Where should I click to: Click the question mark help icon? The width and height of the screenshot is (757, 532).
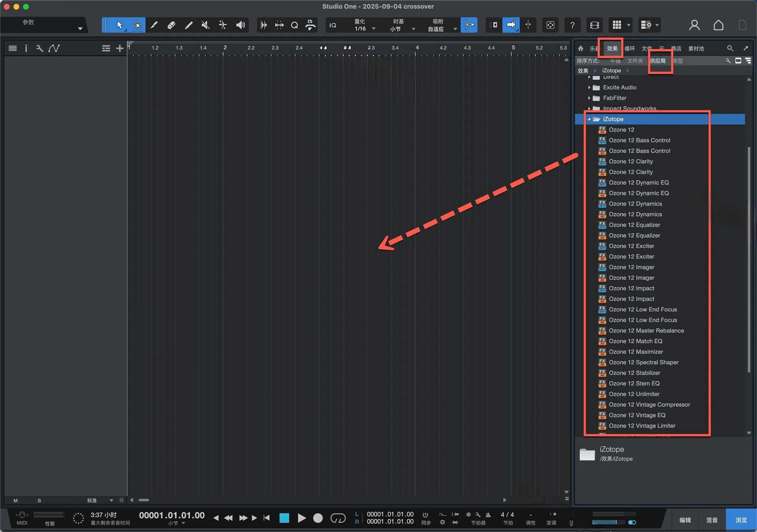[x=572, y=25]
